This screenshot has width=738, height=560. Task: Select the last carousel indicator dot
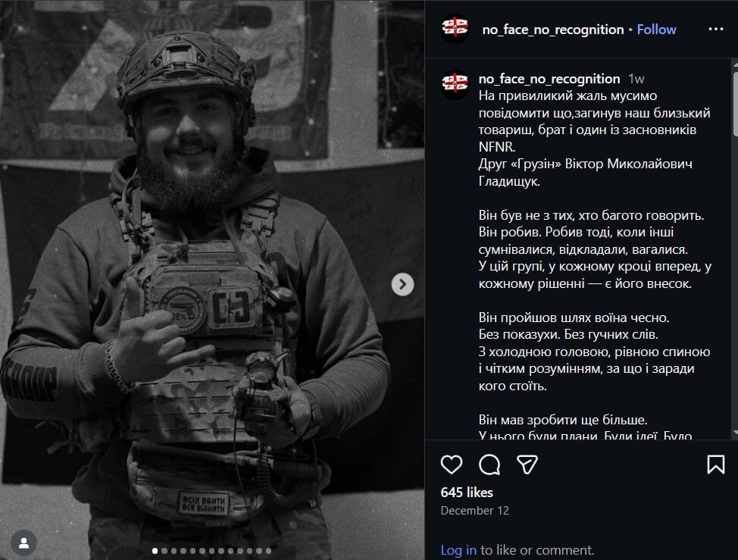267,551
